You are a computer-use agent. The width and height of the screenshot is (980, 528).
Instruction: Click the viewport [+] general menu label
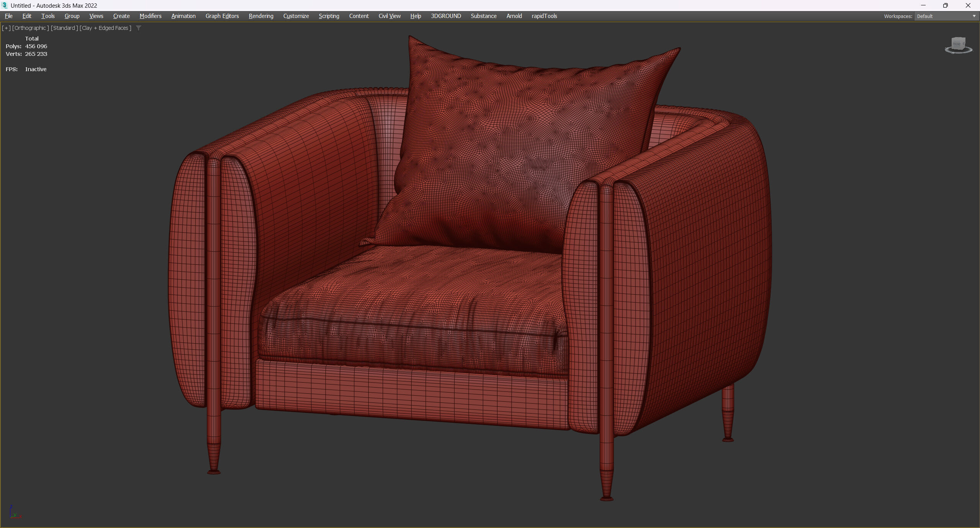[7, 28]
